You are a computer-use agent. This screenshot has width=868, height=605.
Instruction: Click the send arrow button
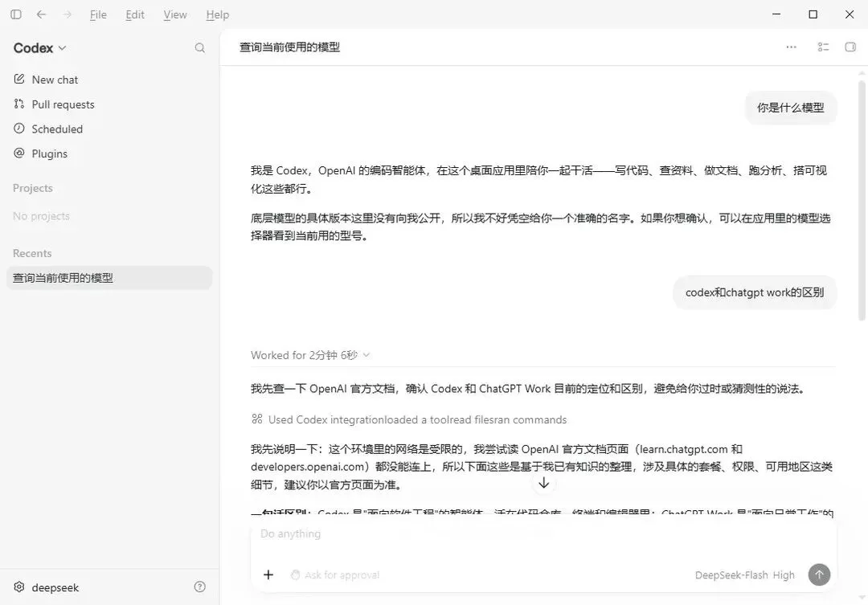click(x=819, y=574)
